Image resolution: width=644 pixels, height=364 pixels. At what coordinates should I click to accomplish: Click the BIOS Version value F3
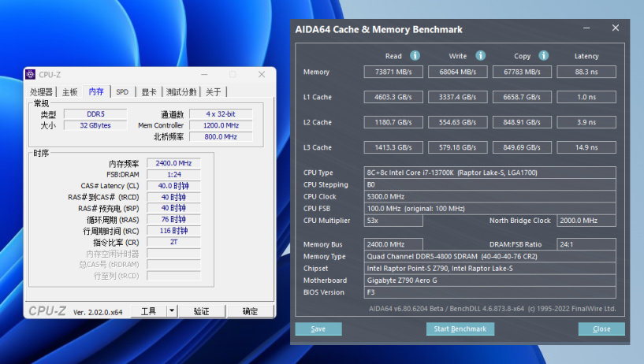click(x=490, y=292)
